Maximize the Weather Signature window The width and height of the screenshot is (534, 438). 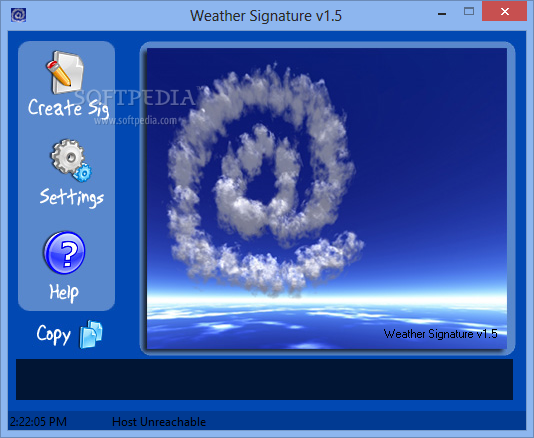tap(469, 12)
